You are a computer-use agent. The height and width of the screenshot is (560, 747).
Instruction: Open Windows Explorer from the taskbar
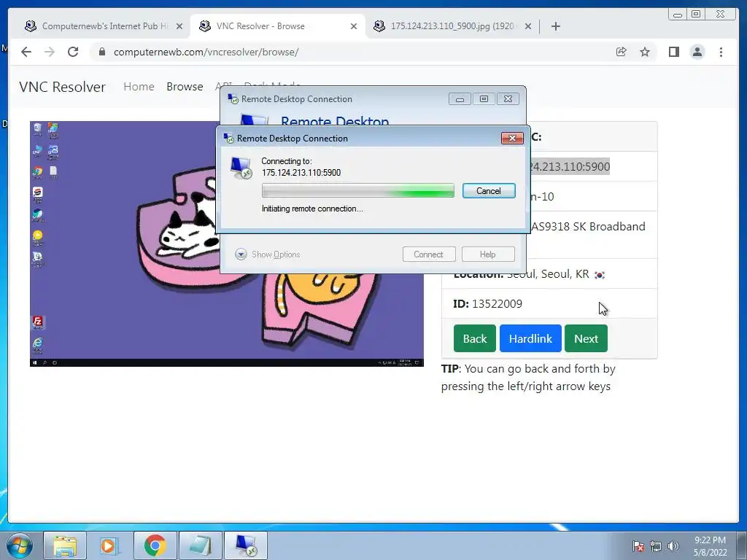(65, 545)
